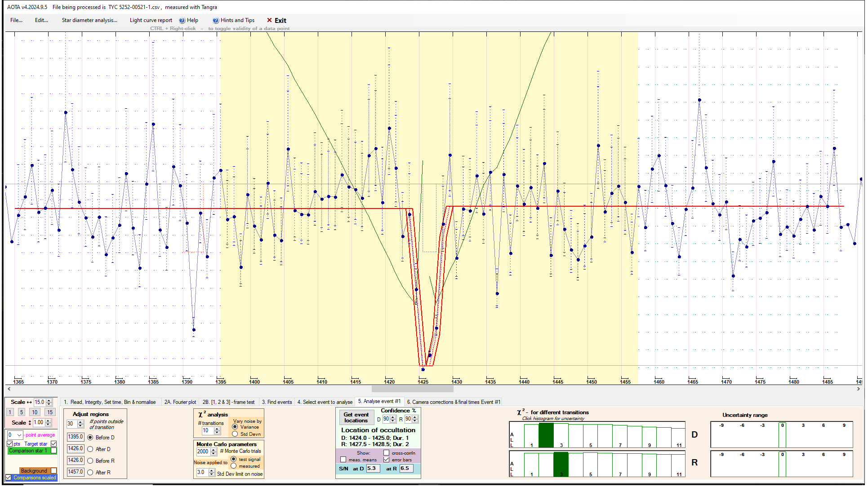Screen dimensions: 868x487
Task: Set horizontal scale with button 1
Action: click(10, 412)
